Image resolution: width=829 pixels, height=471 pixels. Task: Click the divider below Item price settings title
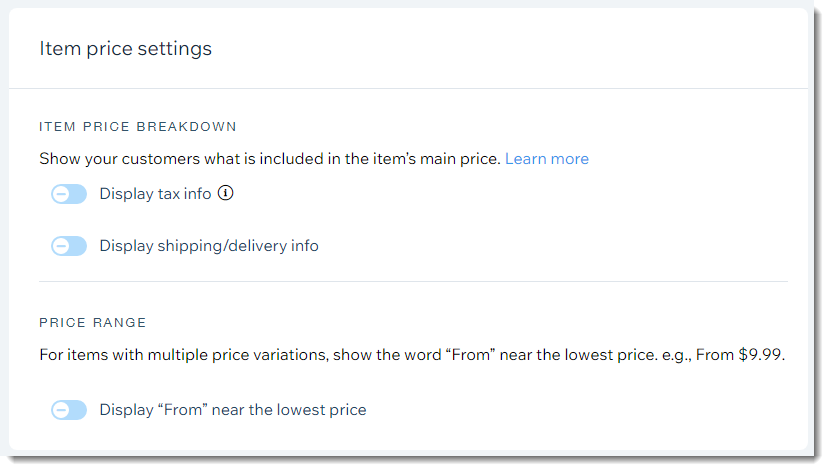coord(408,88)
